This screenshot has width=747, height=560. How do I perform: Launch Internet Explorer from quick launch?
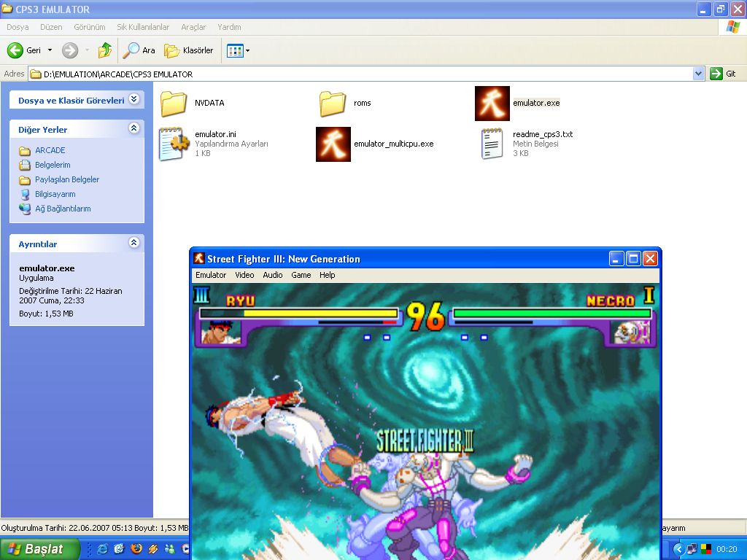[102, 549]
